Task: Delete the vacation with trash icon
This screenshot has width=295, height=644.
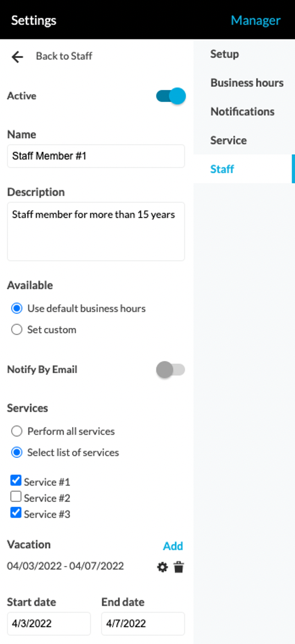Action: (179, 567)
